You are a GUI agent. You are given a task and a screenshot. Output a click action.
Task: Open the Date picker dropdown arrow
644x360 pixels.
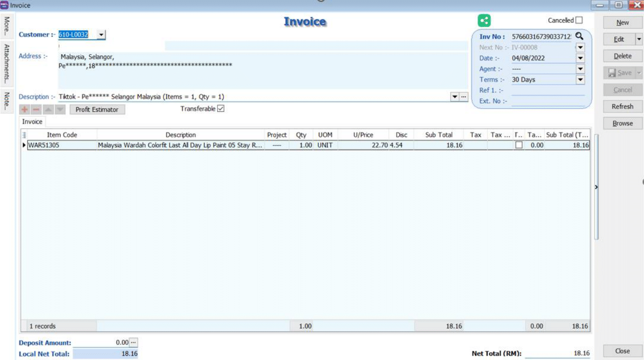pyautogui.click(x=580, y=58)
